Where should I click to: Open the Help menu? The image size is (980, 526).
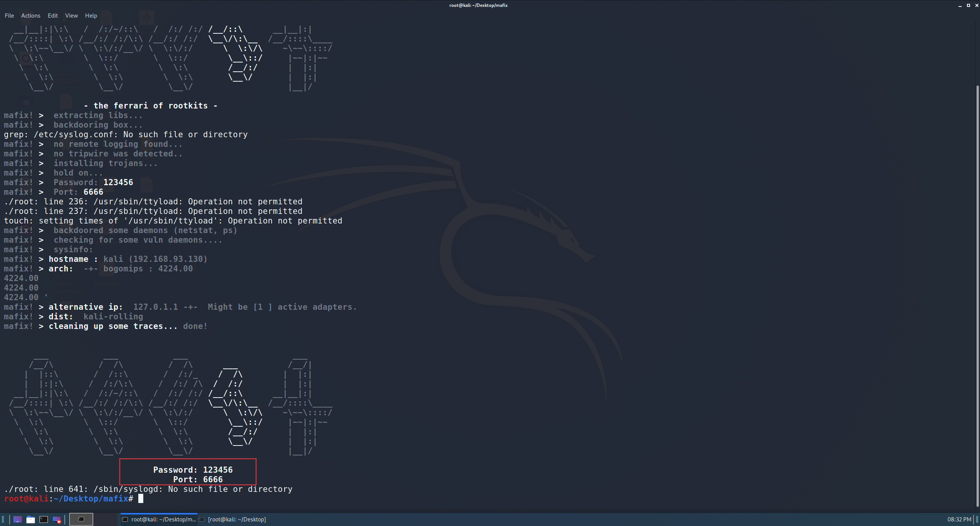(91, 16)
